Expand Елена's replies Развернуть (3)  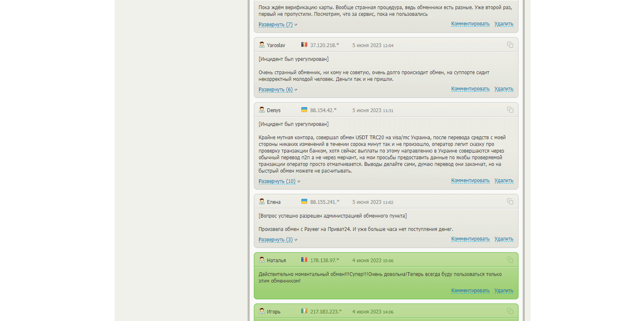(x=276, y=240)
